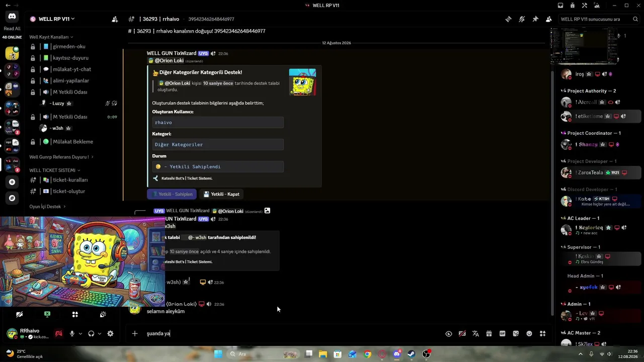Collapse the WELL TICKET SISTEMI category

[x=55, y=170]
